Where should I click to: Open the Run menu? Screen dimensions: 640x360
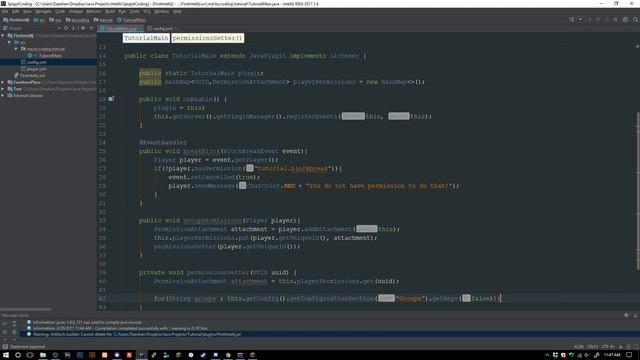(x=122, y=11)
